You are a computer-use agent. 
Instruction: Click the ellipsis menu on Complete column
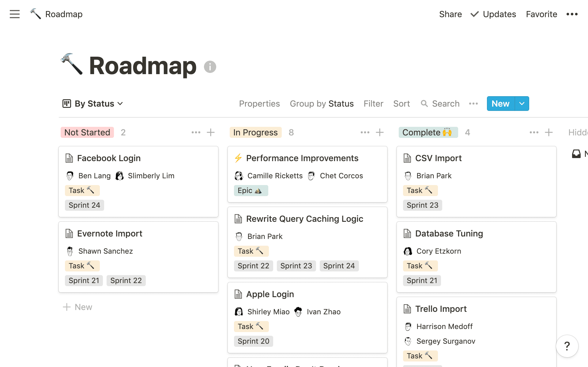533,132
